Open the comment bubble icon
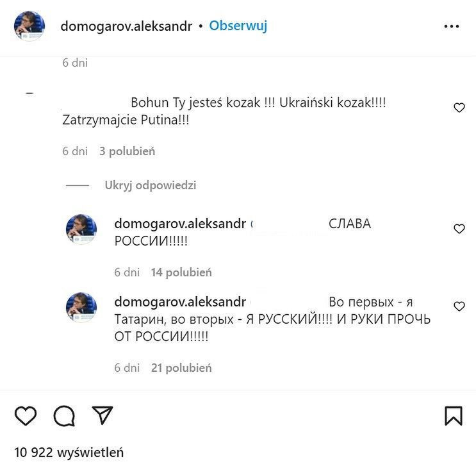Image resolution: width=476 pixels, height=466 pixels. pyautogui.click(x=64, y=415)
